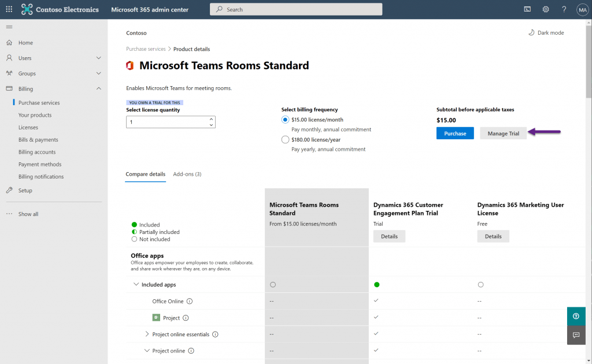
Task: Open the teal help floating button
Action: pos(576,316)
